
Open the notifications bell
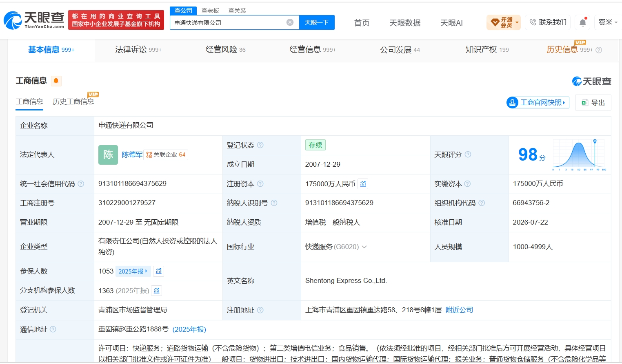(583, 22)
